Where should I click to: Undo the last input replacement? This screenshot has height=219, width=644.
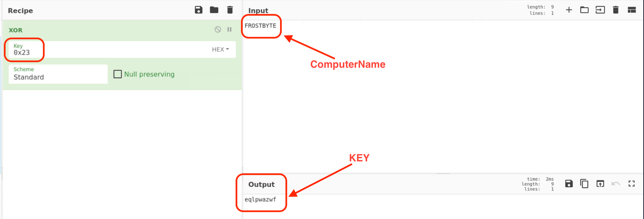click(x=616, y=184)
